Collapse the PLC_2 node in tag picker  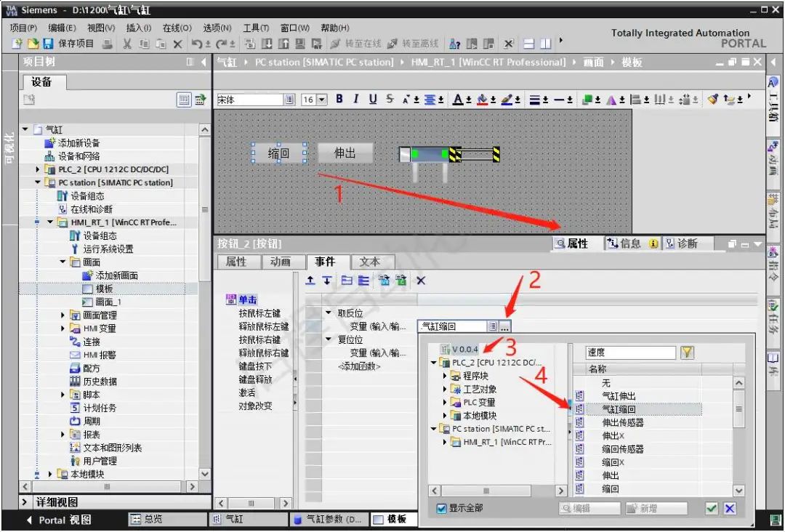433,363
